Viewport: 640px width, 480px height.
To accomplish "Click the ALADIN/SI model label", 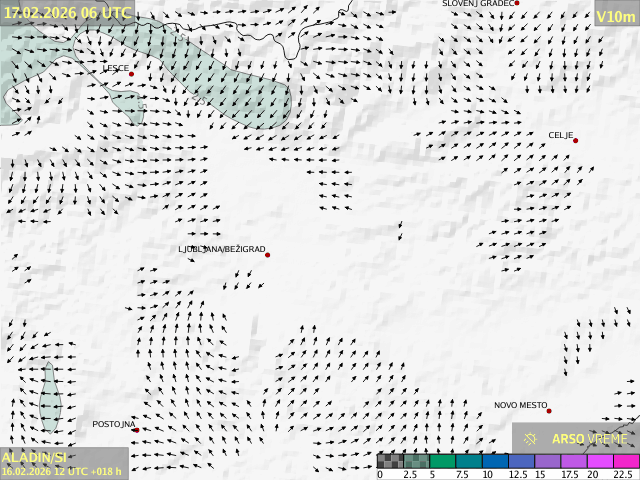I will click(34, 457).
